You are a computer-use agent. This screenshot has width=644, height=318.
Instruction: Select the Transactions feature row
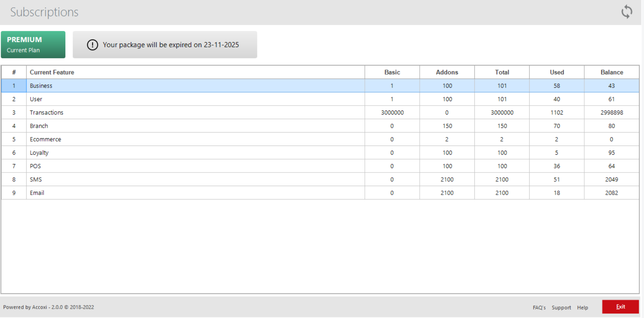(320, 113)
